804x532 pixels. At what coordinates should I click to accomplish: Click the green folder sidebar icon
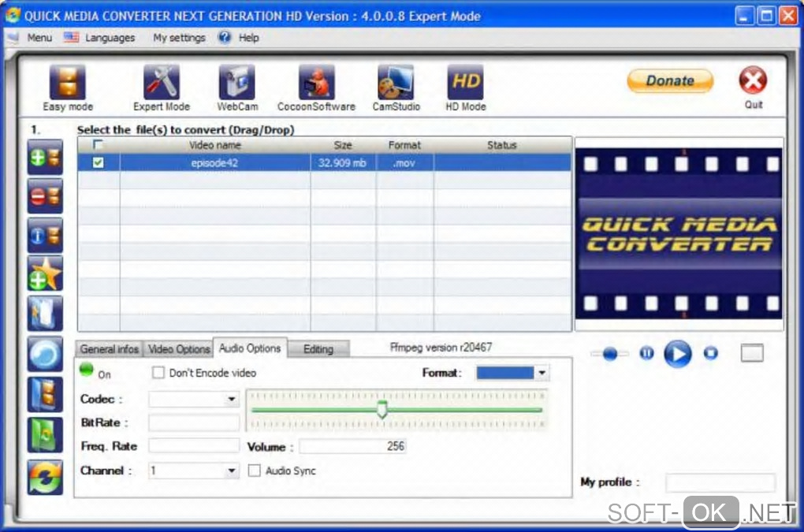click(x=45, y=435)
